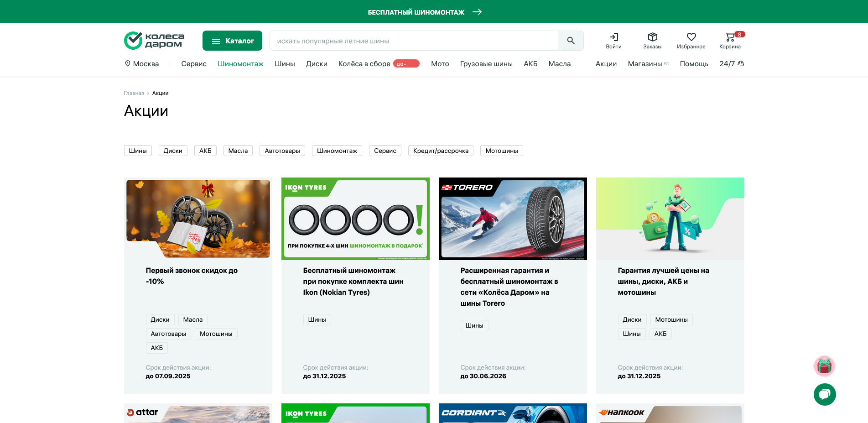This screenshot has width=868, height=423.
Task: Click the search field for summer tires
Action: coord(414,41)
